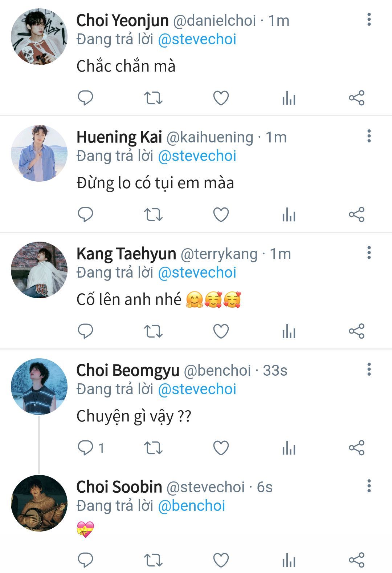Open @stevechoi mention in Yeonjun's reply
The height and width of the screenshot is (573, 392).
point(197,39)
